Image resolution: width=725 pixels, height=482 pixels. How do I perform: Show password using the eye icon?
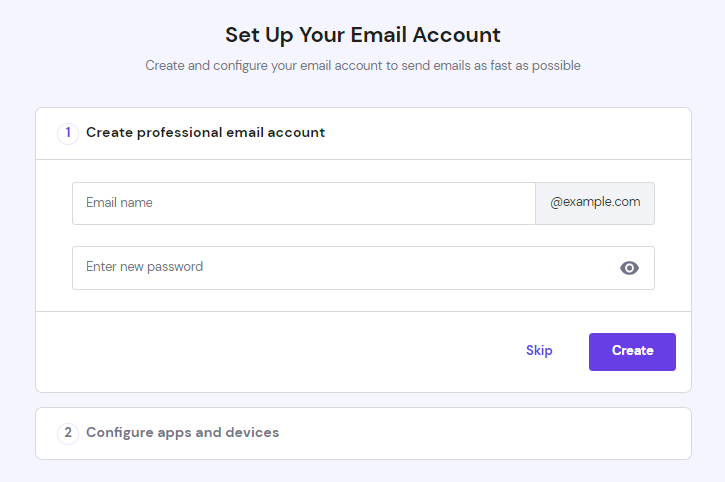pos(629,268)
